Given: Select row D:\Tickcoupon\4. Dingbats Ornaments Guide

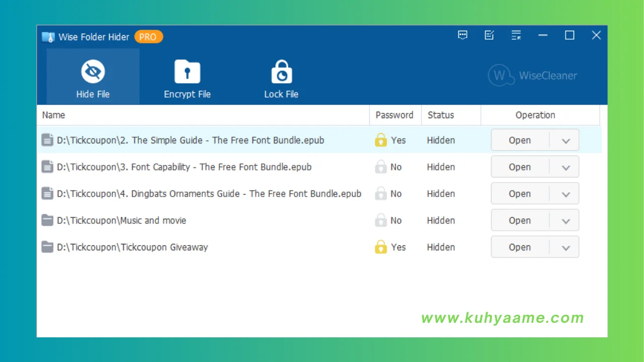Looking at the screenshot, I should (319, 194).
